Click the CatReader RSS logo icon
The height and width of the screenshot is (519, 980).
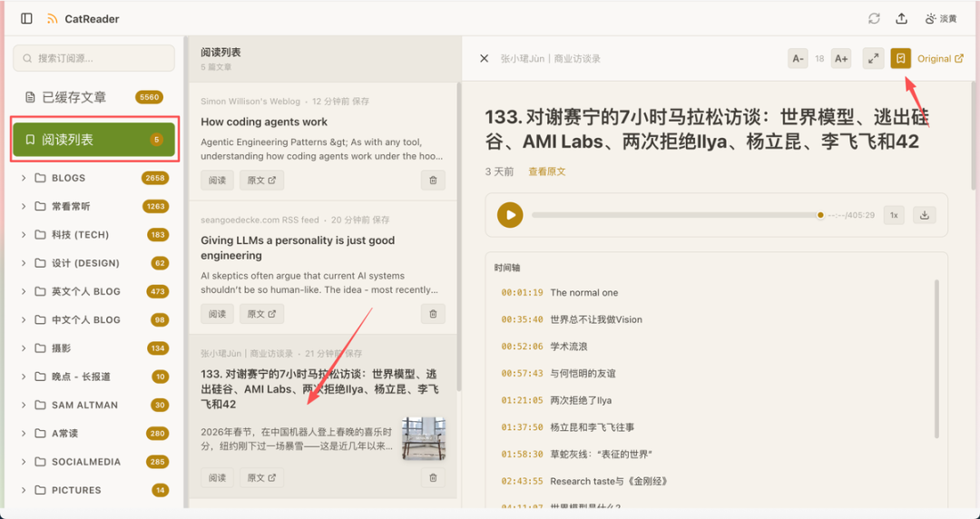(x=52, y=19)
